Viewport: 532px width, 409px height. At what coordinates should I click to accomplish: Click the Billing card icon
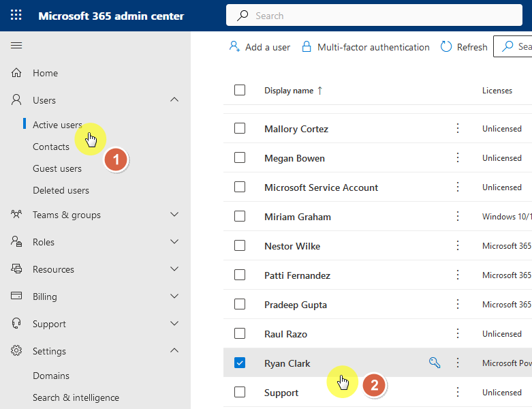coord(16,296)
